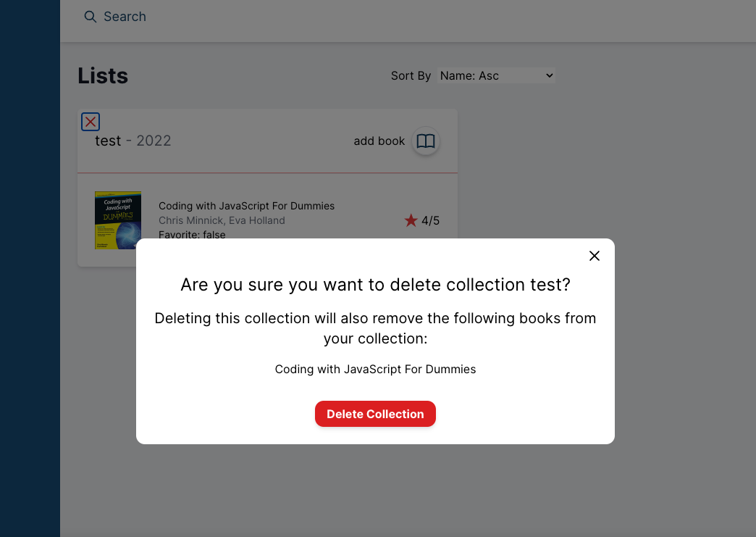Click the add book link
756x537 pixels.
coord(379,141)
